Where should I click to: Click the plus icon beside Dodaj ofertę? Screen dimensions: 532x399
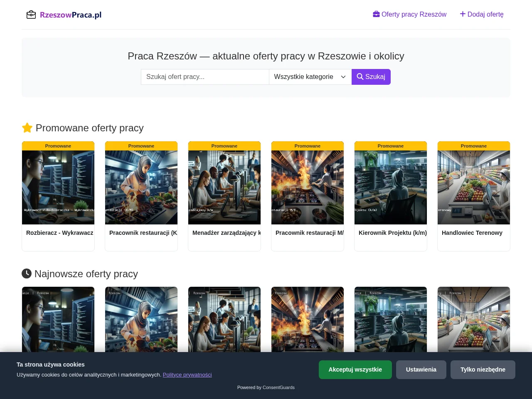point(463,14)
